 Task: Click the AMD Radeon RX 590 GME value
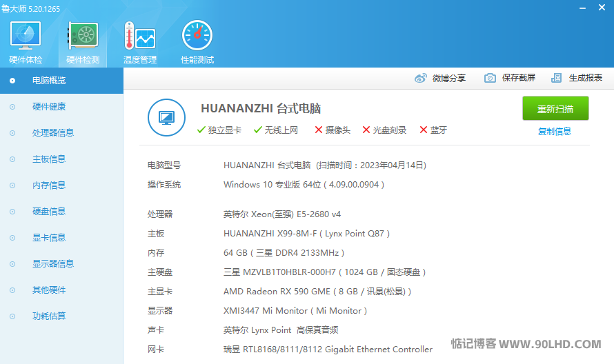[317, 291]
